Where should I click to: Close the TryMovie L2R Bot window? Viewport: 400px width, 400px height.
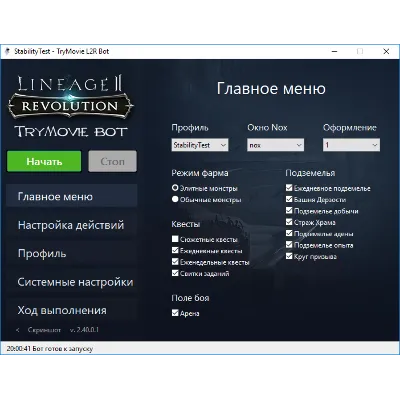(386, 51)
